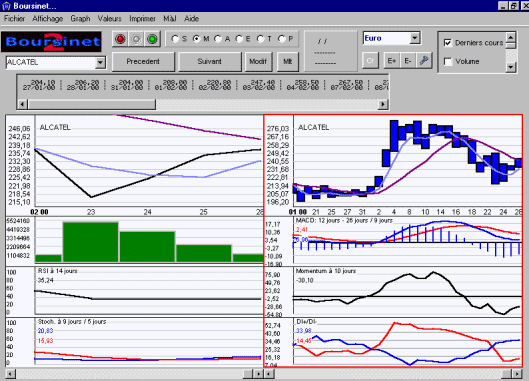Click the ALCATEL text field

[x=51, y=62]
